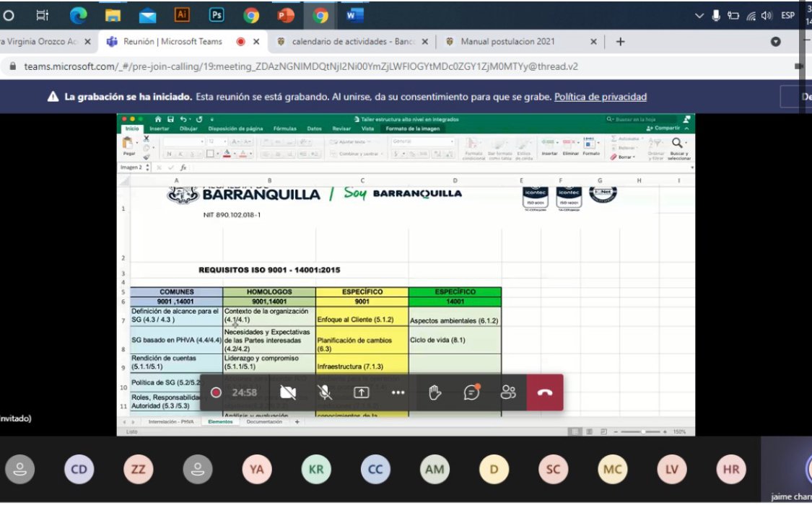Unmute the microphone in meeting toolbar
The height and width of the screenshot is (505, 812).
[325, 392]
